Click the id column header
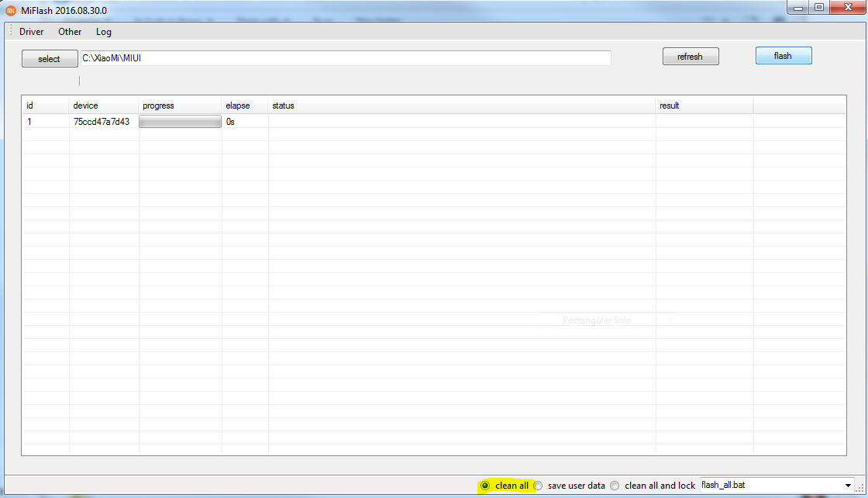This screenshot has height=498, width=868. pyautogui.click(x=46, y=105)
